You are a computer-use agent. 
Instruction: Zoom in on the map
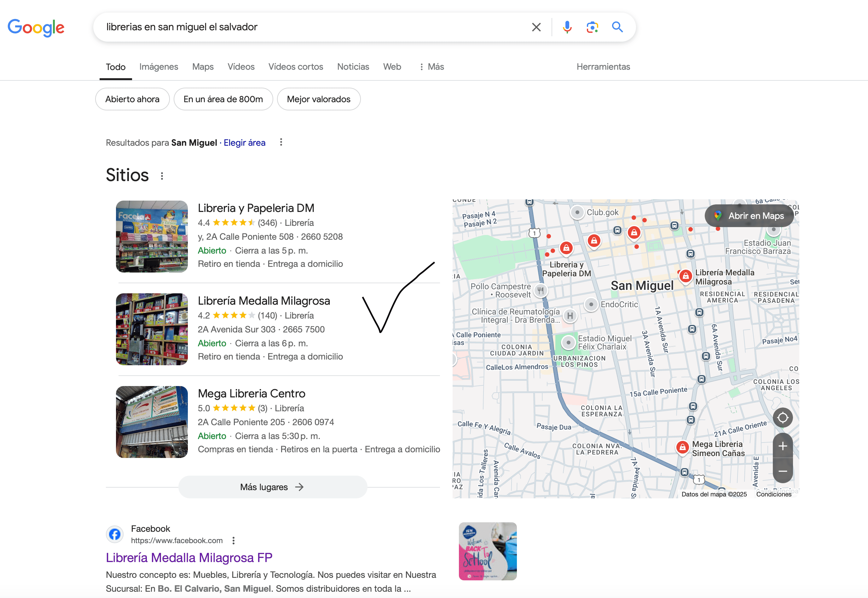(783, 446)
